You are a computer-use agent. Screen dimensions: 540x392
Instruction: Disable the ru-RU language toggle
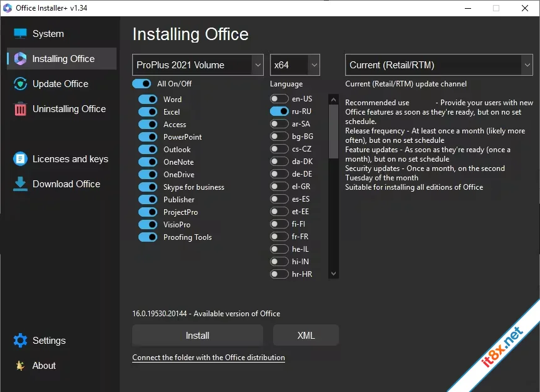pos(279,111)
